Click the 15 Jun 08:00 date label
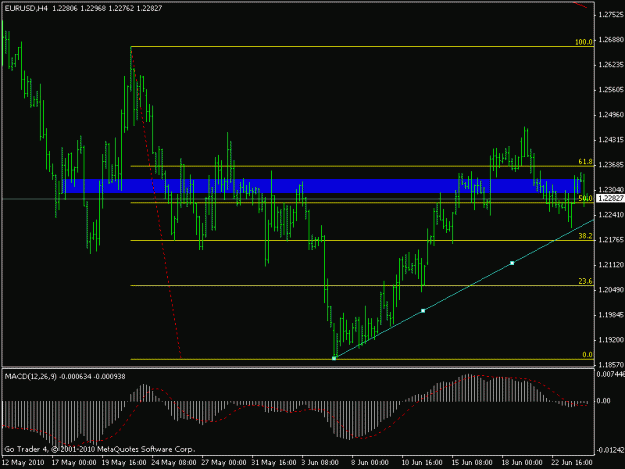 pyautogui.click(x=473, y=463)
